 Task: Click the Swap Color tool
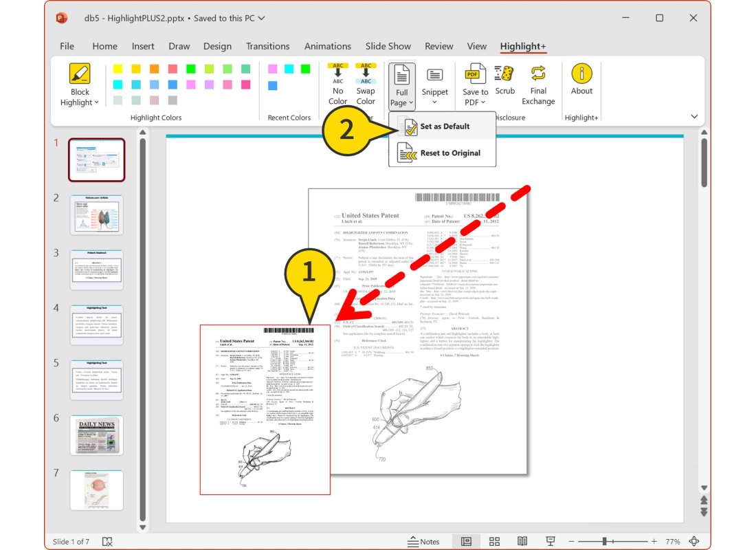[x=366, y=84]
